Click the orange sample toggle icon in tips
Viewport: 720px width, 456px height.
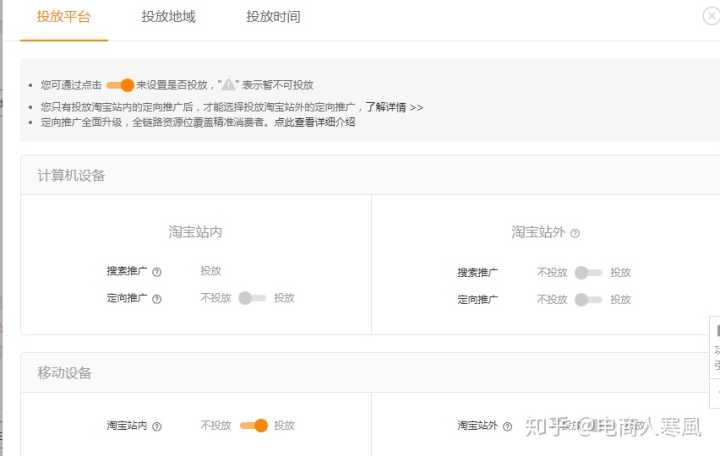pos(120,85)
